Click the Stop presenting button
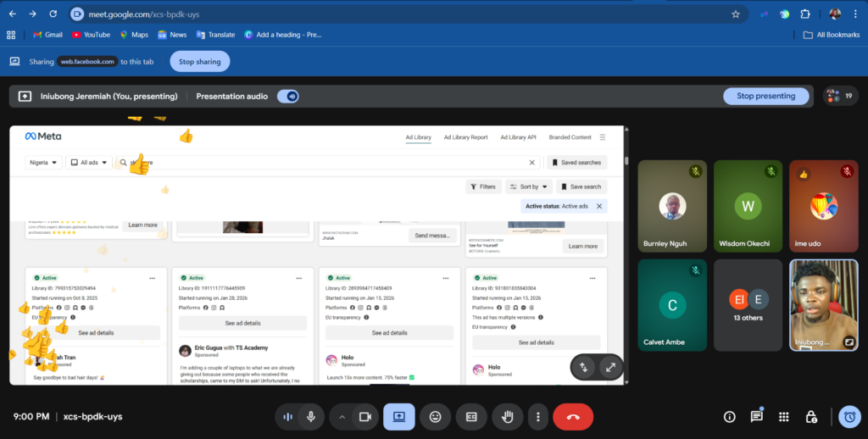 coord(765,97)
